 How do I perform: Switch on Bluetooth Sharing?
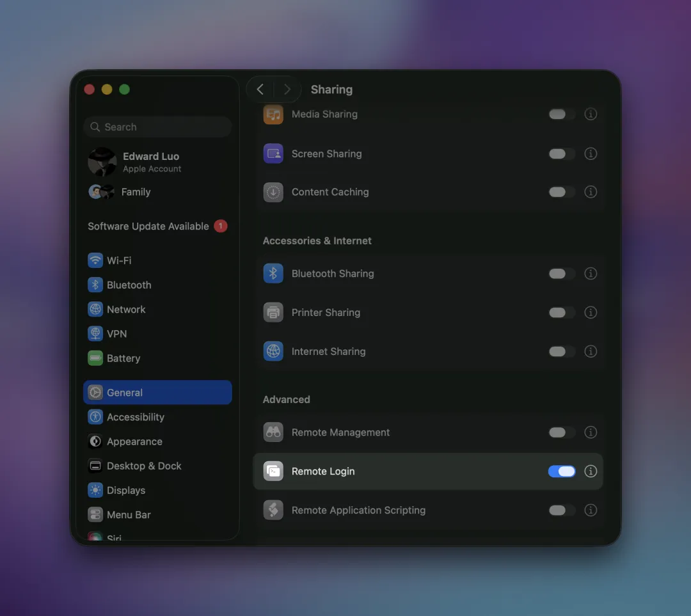[x=562, y=273]
